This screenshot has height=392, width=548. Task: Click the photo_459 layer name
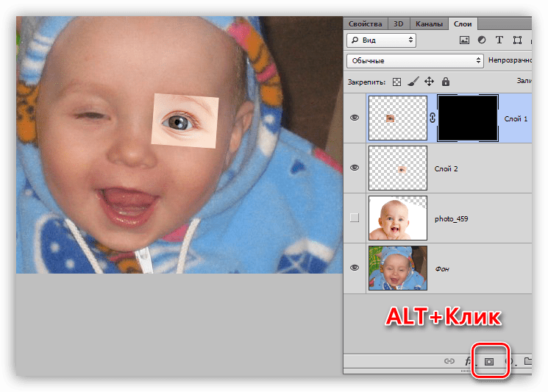[x=451, y=219]
